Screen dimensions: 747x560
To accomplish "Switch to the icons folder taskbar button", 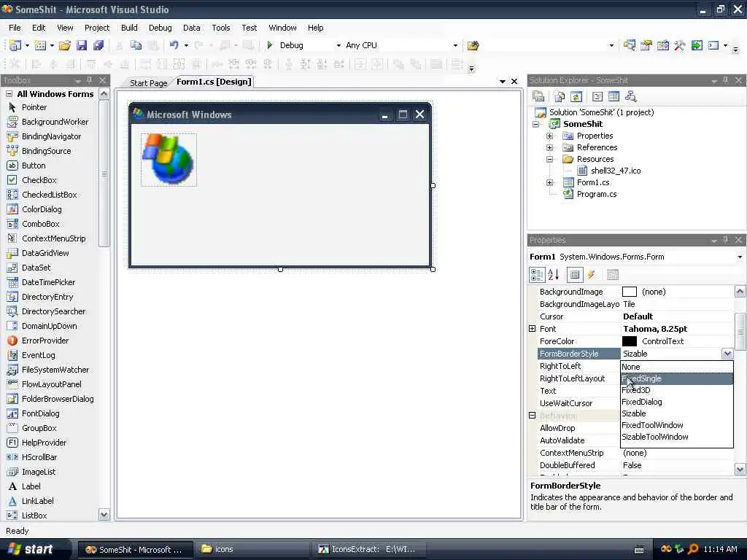I will click(x=253, y=549).
